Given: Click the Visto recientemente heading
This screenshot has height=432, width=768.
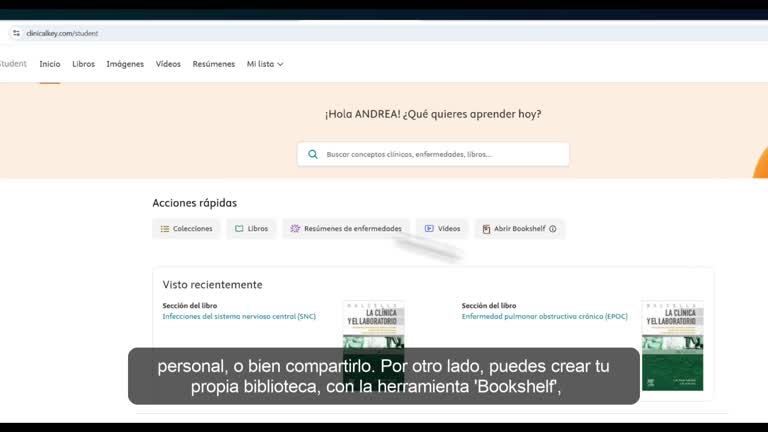Looking at the screenshot, I should click(213, 285).
